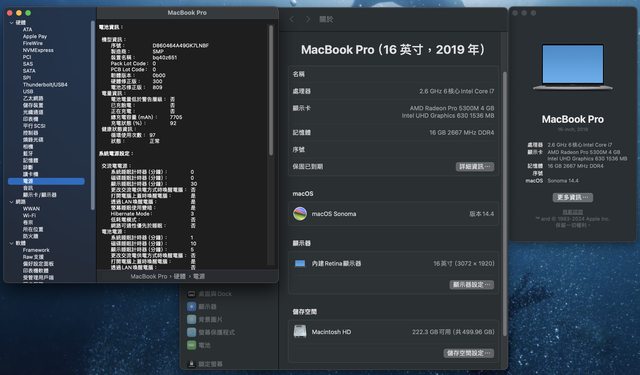Select Raw 支援 under software section
The width and height of the screenshot is (640, 375).
pos(33,257)
